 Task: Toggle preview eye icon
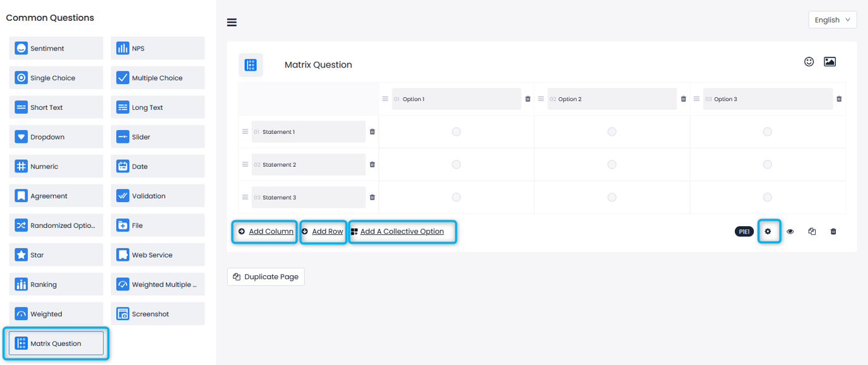[790, 232]
